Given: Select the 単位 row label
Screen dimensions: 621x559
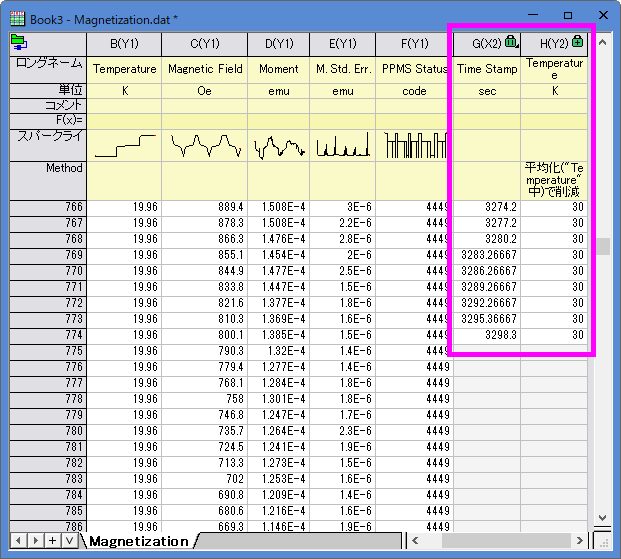Looking at the screenshot, I should pyautogui.click(x=48, y=91).
